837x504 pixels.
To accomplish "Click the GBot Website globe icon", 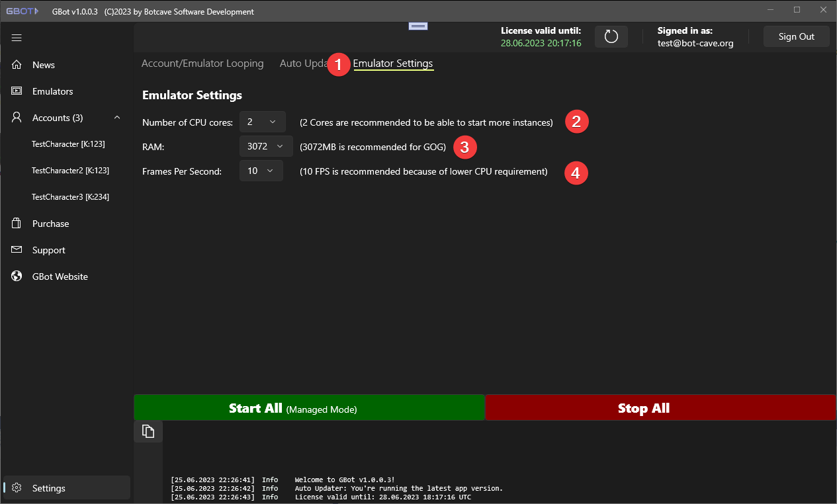I will point(17,276).
